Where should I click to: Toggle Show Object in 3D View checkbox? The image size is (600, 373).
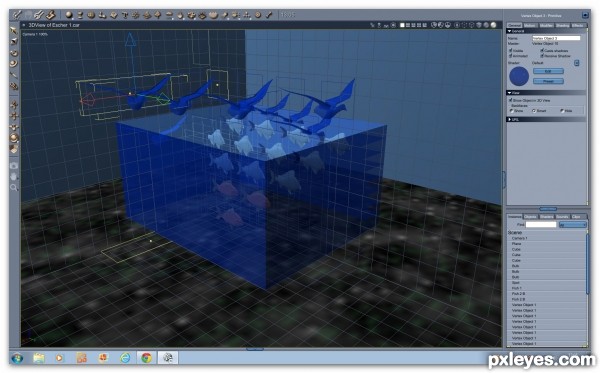point(510,100)
